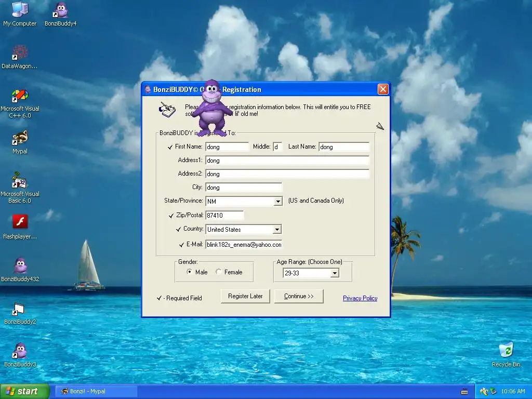Open the DataWagon desktop shortcut
This screenshot has height=399, width=532.
(x=20, y=56)
